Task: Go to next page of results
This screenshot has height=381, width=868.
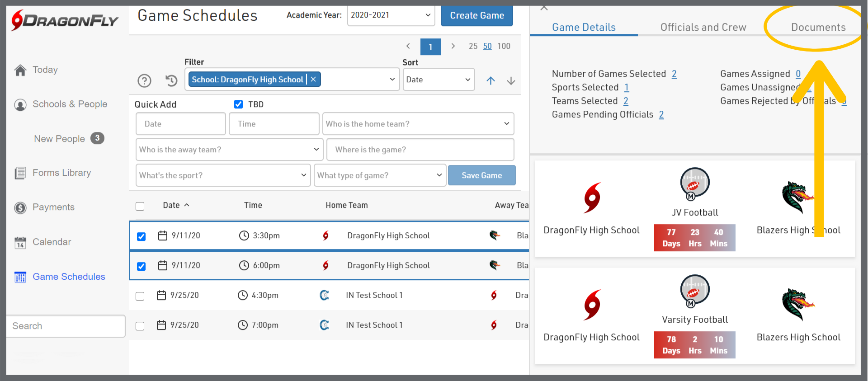Action: (x=453, y=46)
